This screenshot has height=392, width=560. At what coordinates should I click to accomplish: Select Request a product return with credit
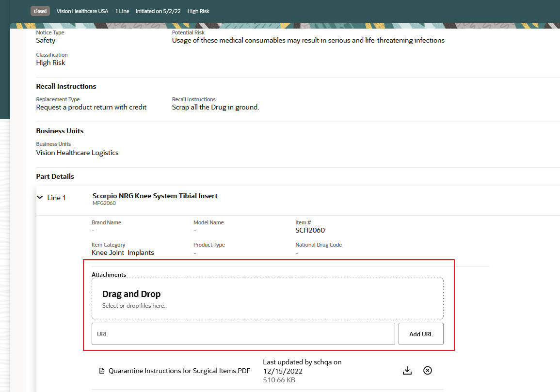click(91, 107)
